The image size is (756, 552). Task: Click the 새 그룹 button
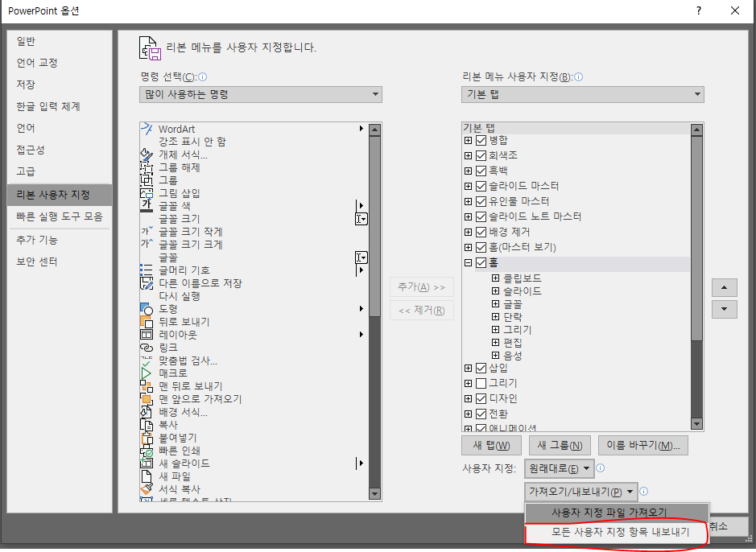click(x=560, y=445)
